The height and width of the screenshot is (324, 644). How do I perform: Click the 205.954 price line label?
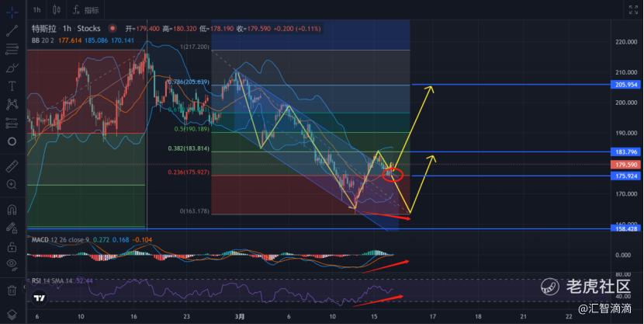coord(626,85)
